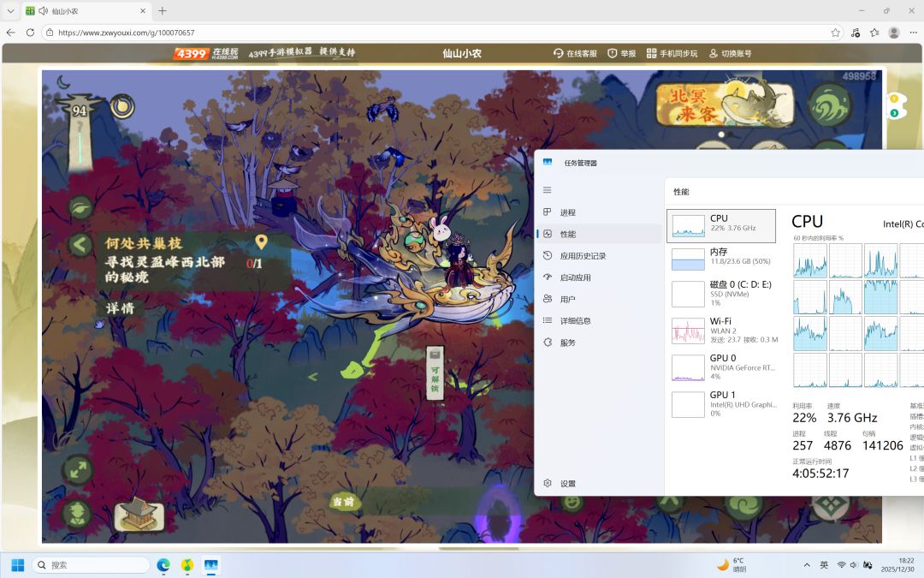This screenshot has width=924, height=578.
Task: Click 切换账号 switch account link
Action: (x=730, y=53)
